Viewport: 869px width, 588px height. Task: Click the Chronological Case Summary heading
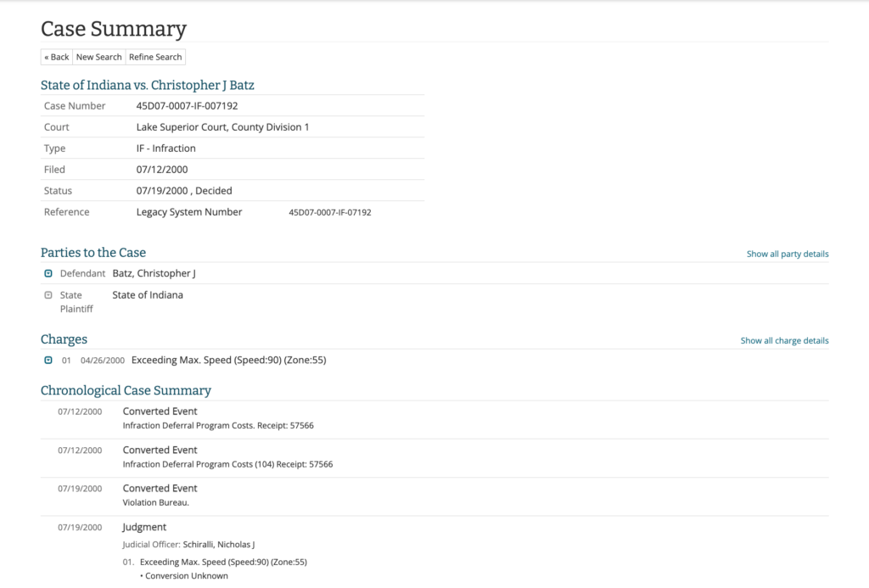pos(126,390)
